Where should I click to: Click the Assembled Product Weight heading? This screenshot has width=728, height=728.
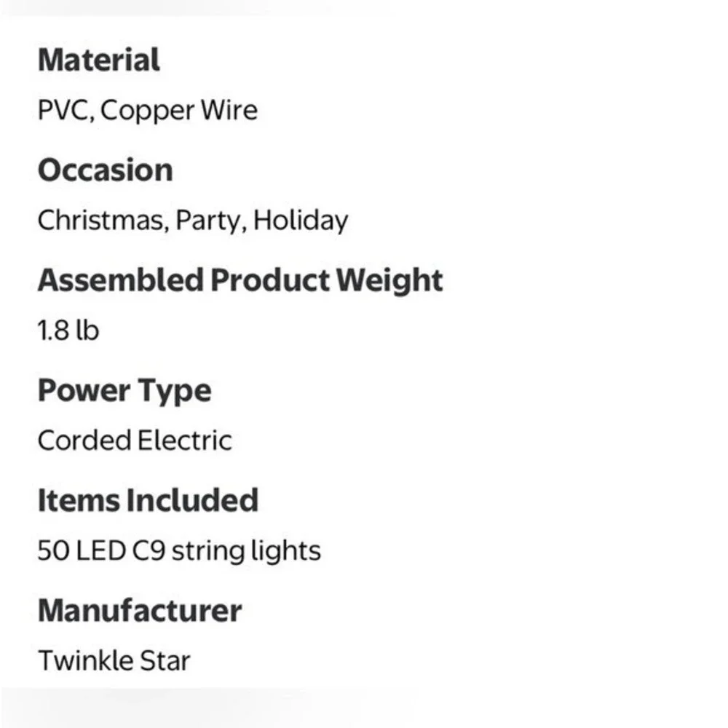[240, 281]
